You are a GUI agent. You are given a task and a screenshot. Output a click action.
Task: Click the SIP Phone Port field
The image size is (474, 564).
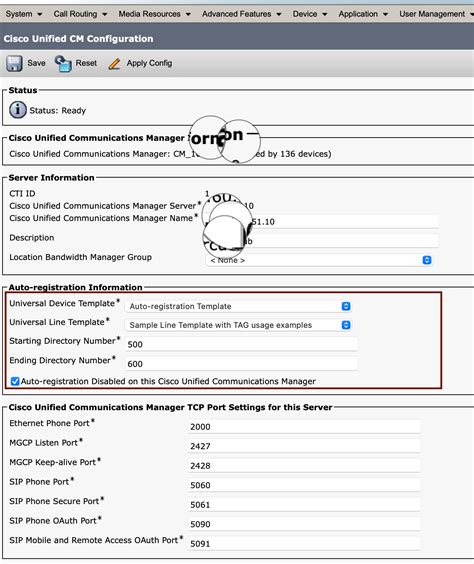click(304, 485)
